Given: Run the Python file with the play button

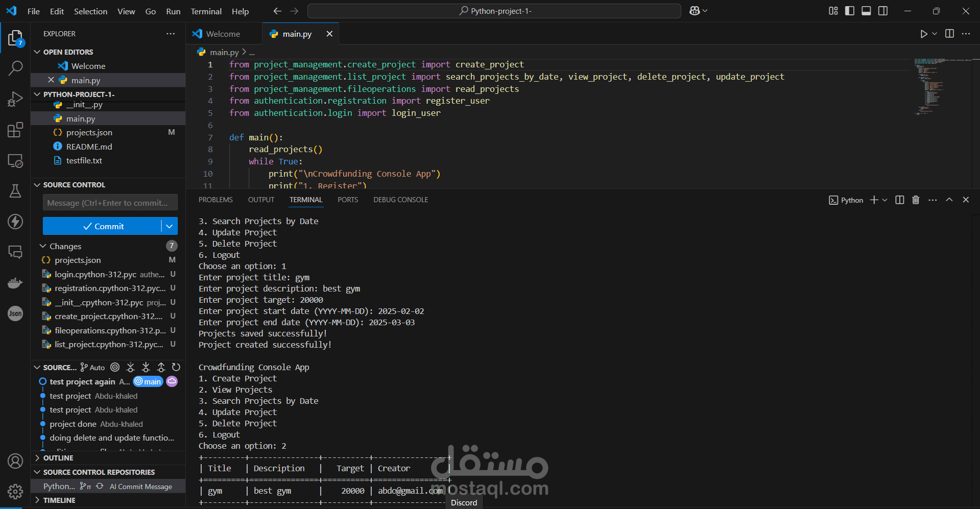Looking at the screenshot, I should point(924,34).
